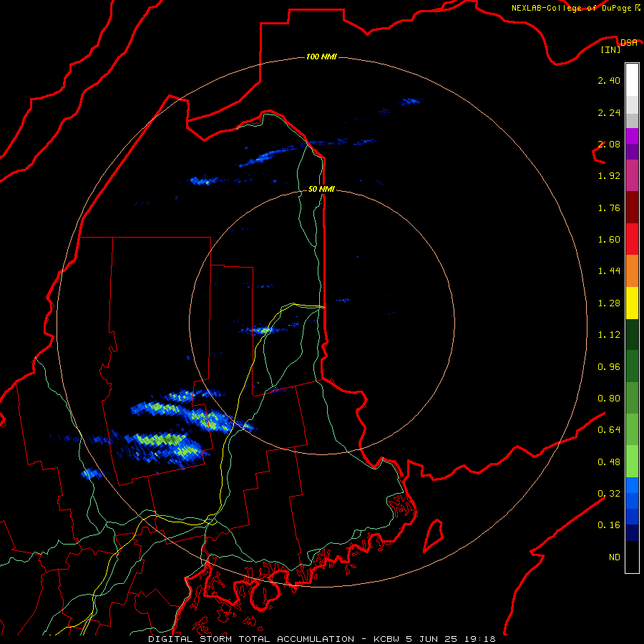644x644 pixels.
Task: Click the ND legend label
Action: pos(615,557)
